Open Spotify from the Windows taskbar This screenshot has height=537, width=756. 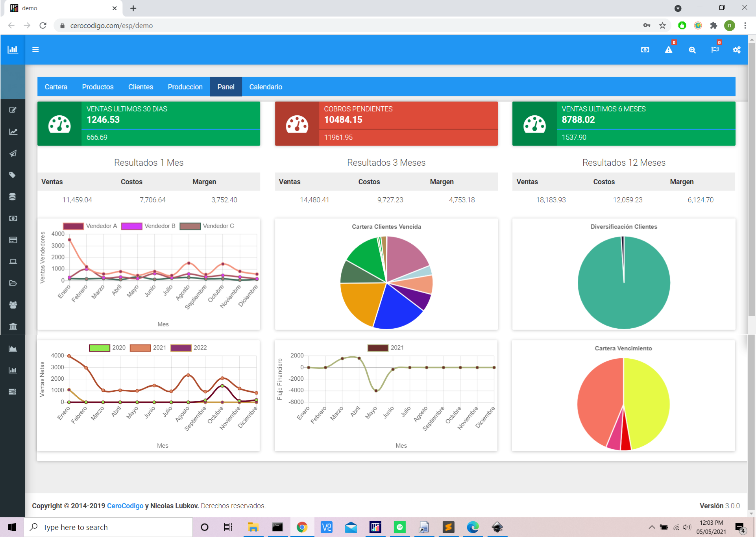coord(399,527)
